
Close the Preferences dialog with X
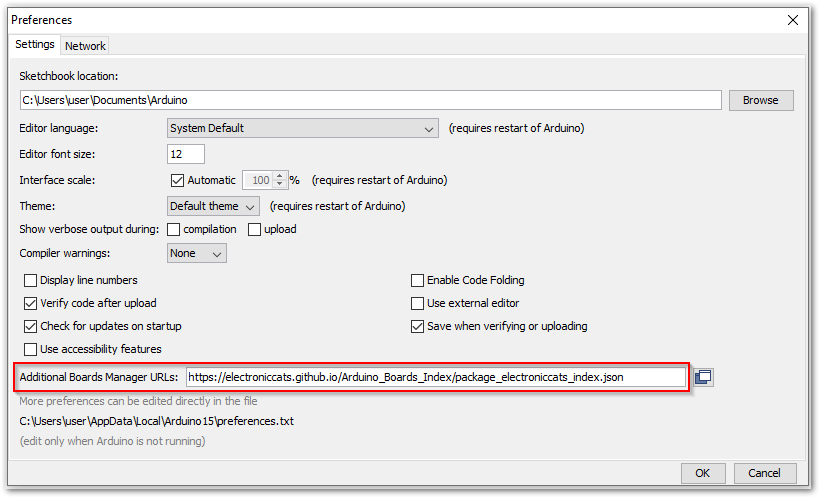click(x=793, y=20)
